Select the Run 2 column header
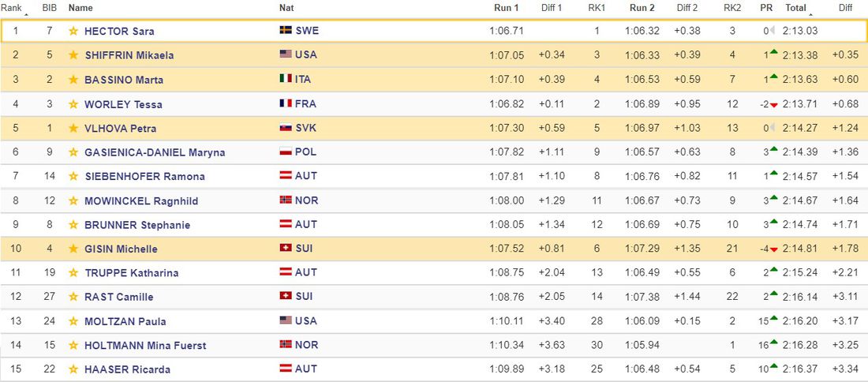 (642, 8)
